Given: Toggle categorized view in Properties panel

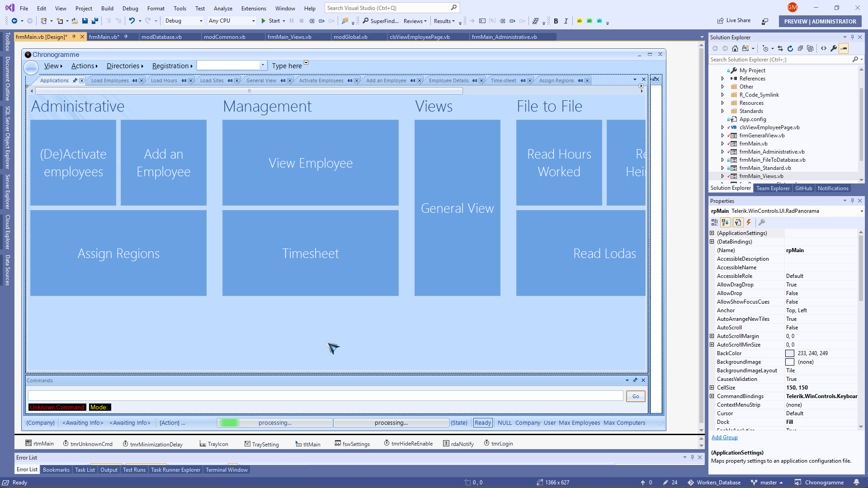Looking at the screenshot, I should point(714,222).
